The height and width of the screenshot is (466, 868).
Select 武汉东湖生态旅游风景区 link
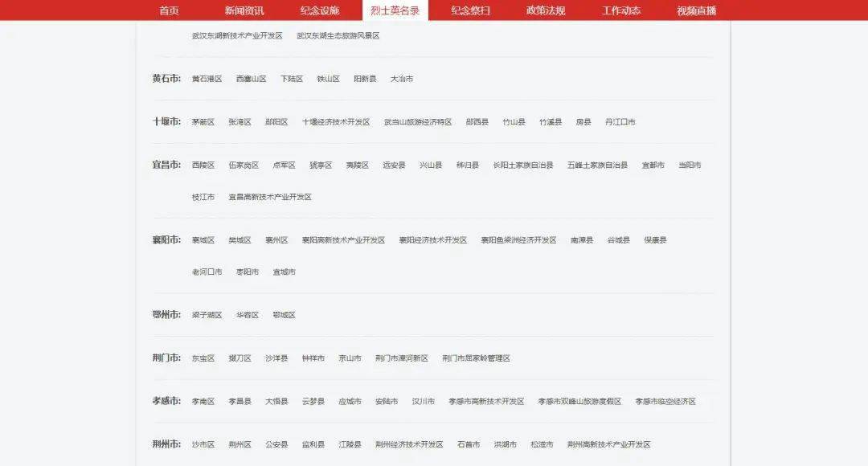pos(338,36)
